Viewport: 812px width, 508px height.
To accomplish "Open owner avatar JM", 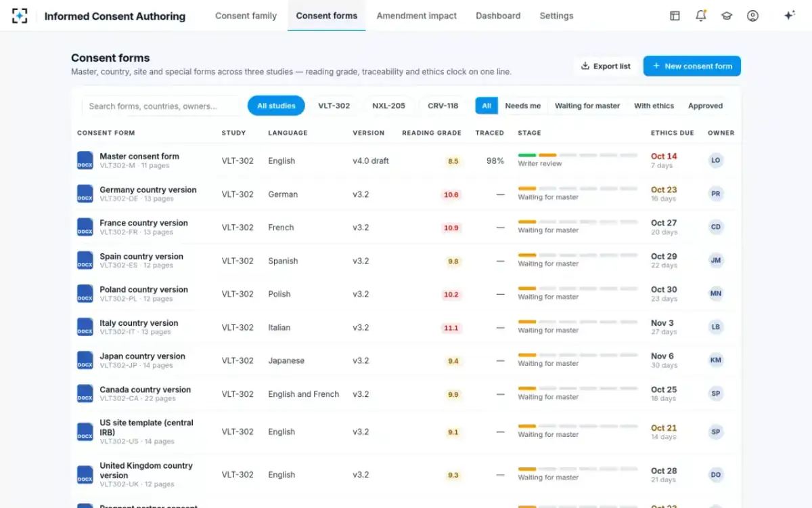I will tap(716, 260).
